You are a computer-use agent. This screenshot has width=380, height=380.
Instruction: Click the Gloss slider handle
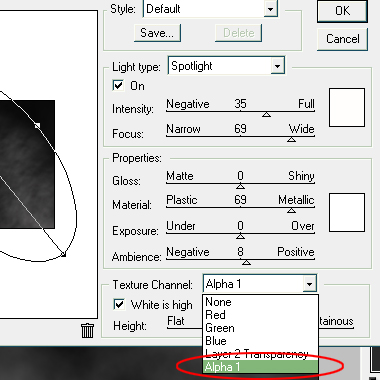coord(240,186)
